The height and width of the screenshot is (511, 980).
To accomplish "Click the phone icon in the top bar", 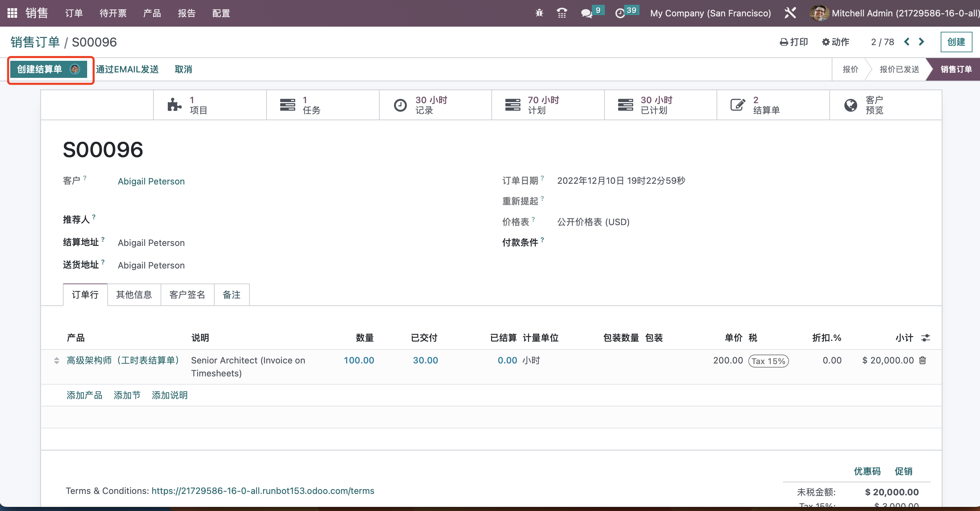I will tap(562, 13).
